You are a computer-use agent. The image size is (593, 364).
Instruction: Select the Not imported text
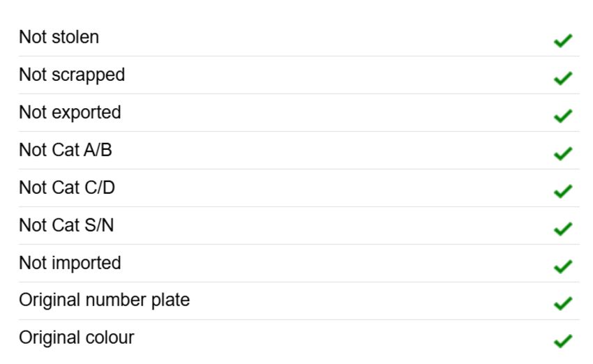[x=70, y=263]
